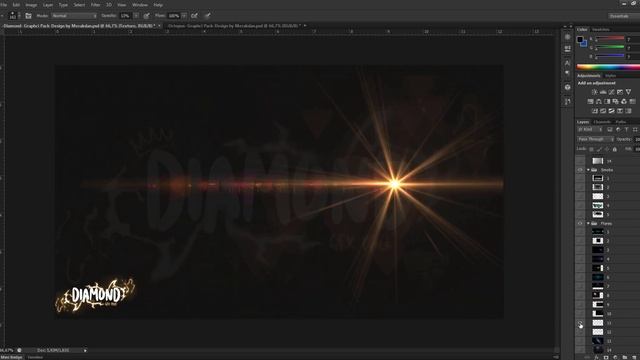Add a Channel Mixer adjustment

pyautogui.click(x=624, y=101)
